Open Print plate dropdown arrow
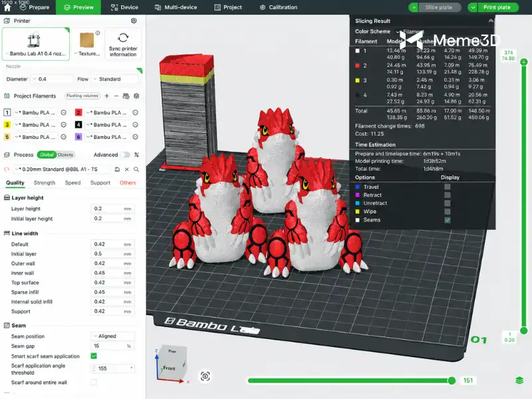Viewport: 532px width, 399px height. coord(473,7)
